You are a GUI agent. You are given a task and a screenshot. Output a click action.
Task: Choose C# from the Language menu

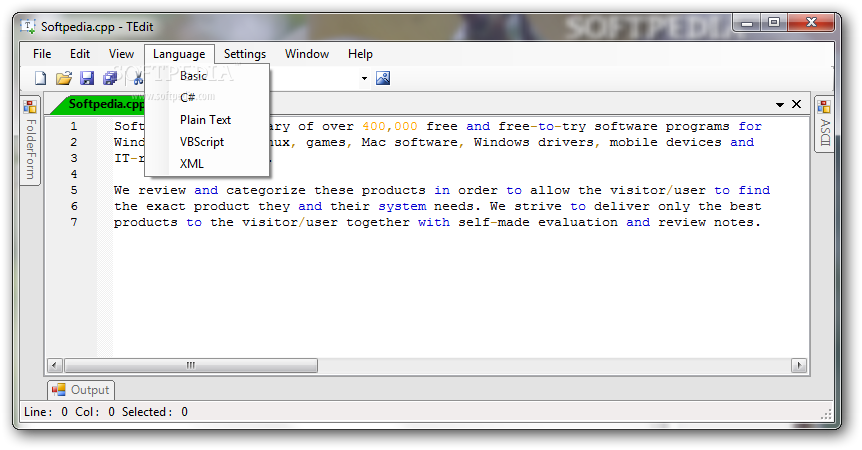coord(207,98)
